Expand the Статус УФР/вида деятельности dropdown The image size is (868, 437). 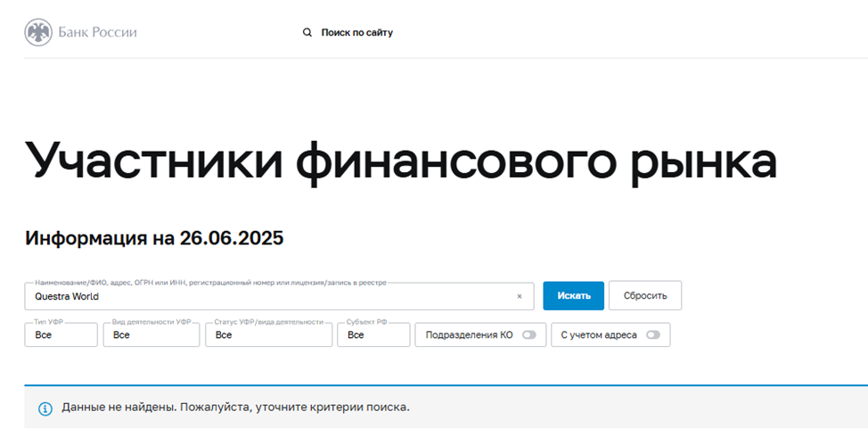point(268,334)
